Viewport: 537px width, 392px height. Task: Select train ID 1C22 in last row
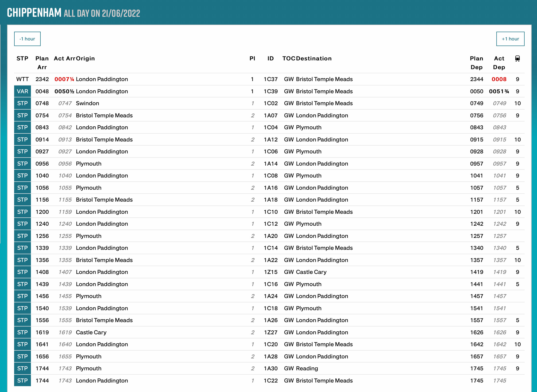tap(270, 381)
